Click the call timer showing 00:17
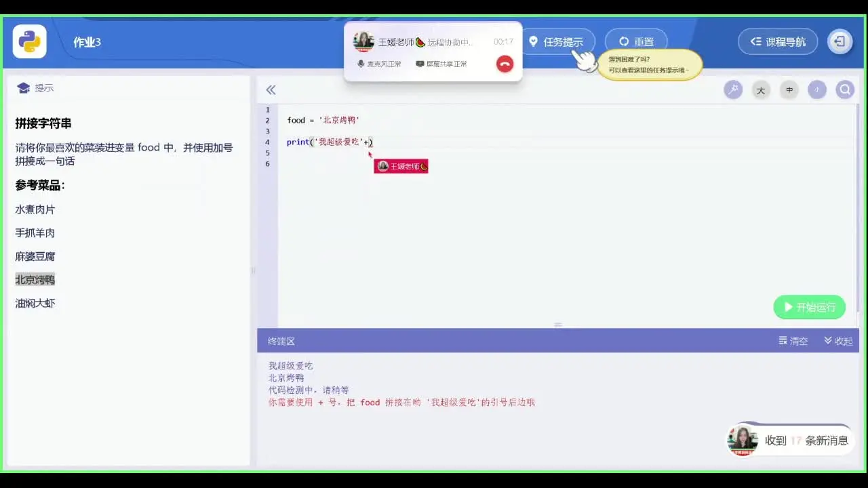The image size is (868, 488). coord(505,41)
